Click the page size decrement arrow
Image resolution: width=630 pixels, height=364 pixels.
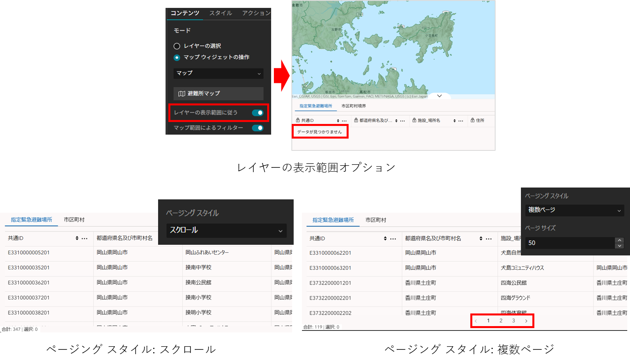pyautogui.click(x=619, y=246)
